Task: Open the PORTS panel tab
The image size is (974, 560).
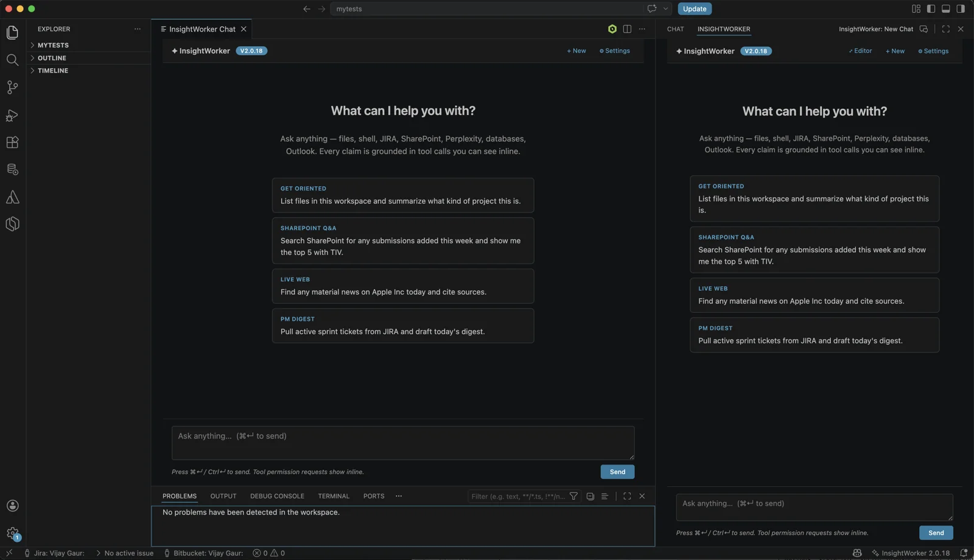Action: (x=374, y=496)
